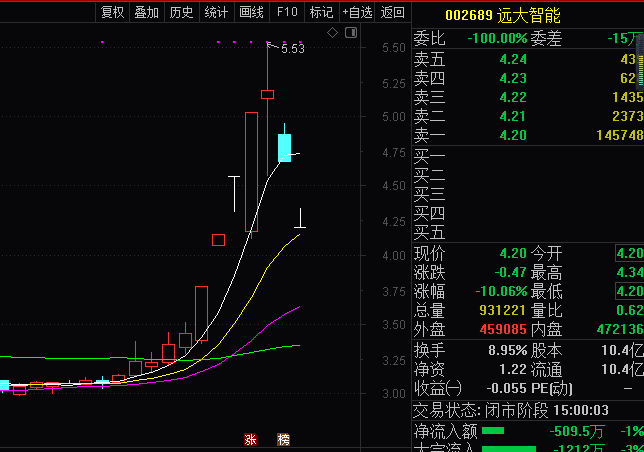This screenshot has height=452, width=644.
Task: Open the 历史 history view
Action: coord(181,12)
